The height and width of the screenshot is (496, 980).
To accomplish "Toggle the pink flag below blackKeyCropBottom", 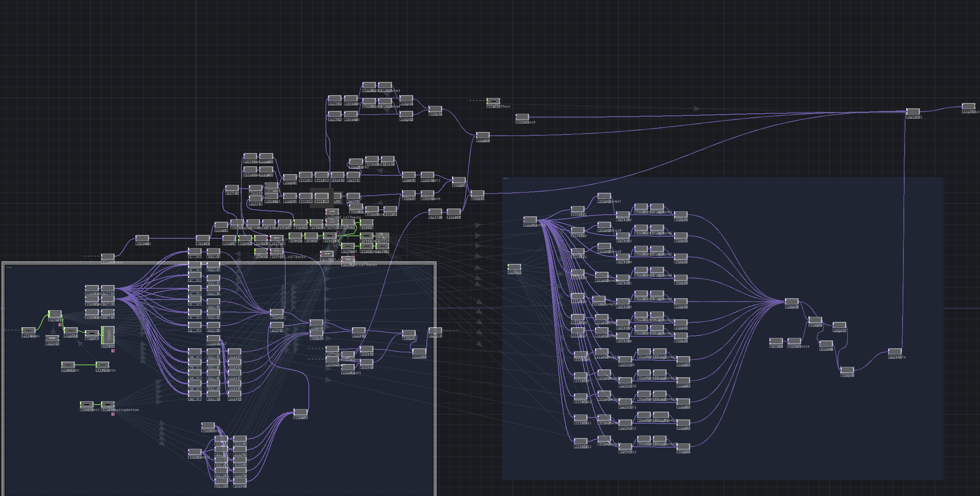I will click(x=113, y=414).
